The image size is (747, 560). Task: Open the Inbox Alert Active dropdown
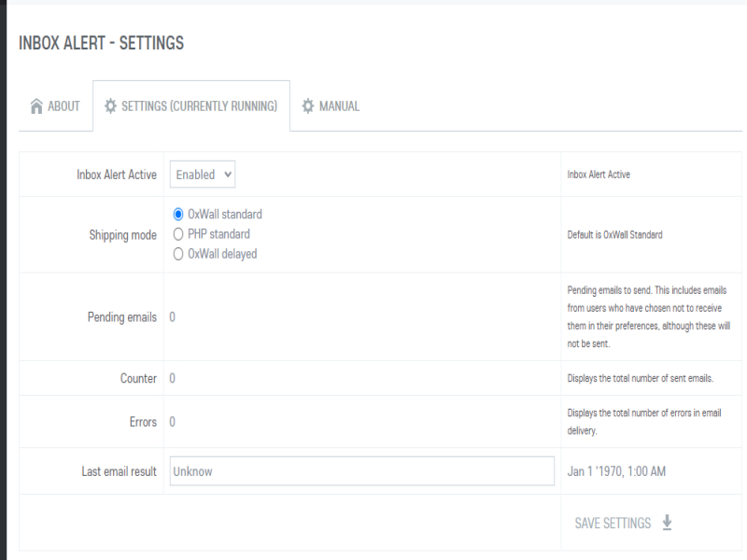[x=203, y=175]
